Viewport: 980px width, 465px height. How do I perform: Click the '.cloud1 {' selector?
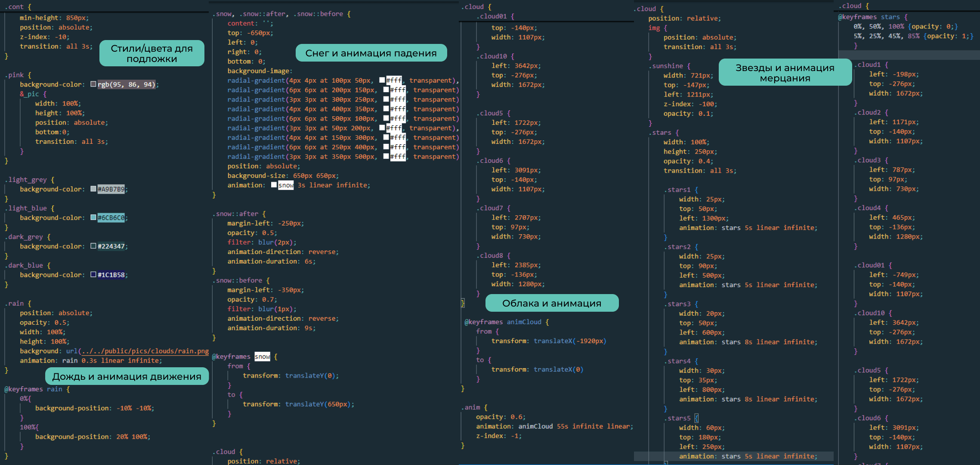click(x=871, y=65)
